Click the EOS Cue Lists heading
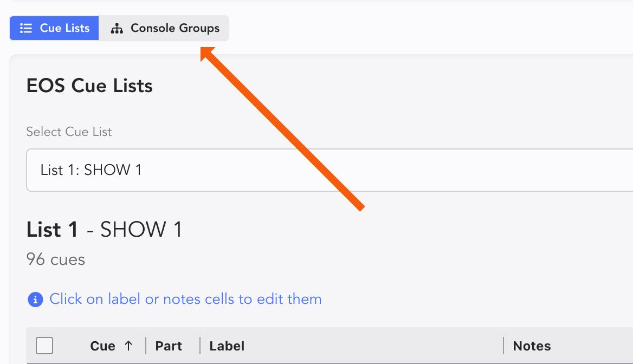 [x=89, y=86]
